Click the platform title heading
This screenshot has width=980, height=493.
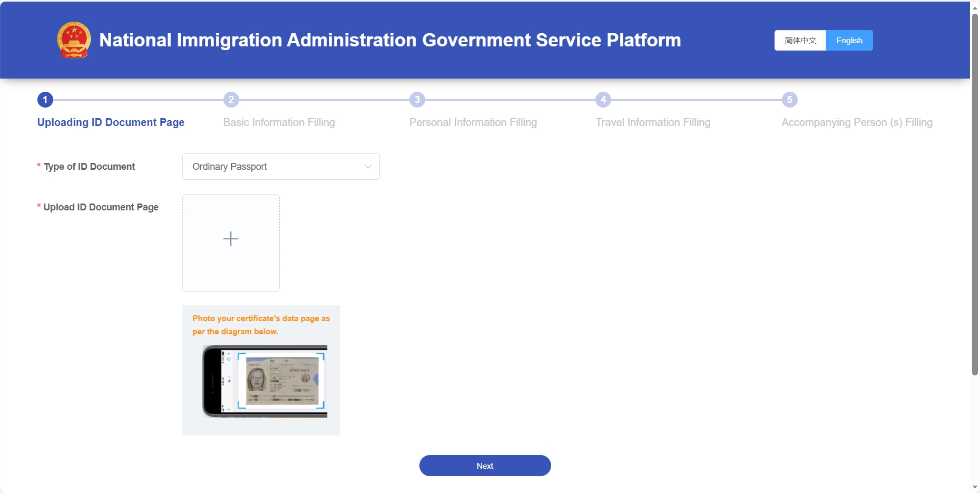tap(390, 40)
